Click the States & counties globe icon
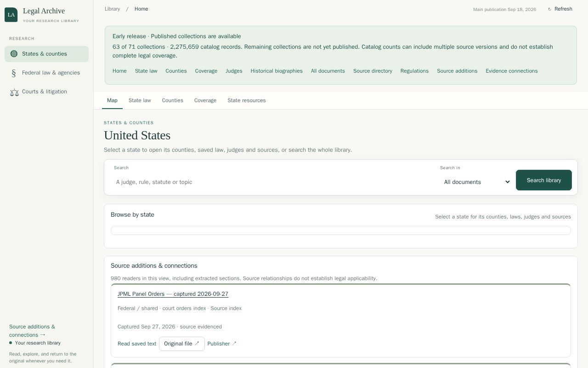 pos(14,54)
